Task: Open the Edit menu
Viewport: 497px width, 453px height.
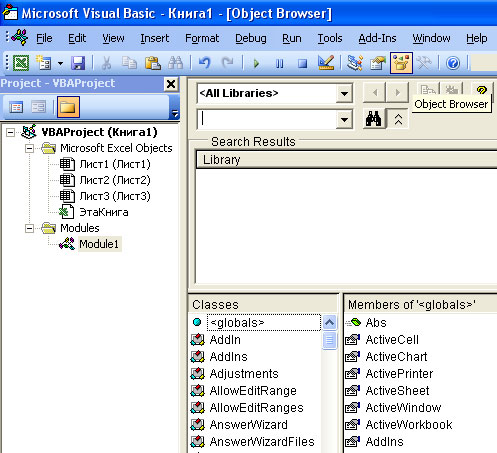Action: click(77, 38)
